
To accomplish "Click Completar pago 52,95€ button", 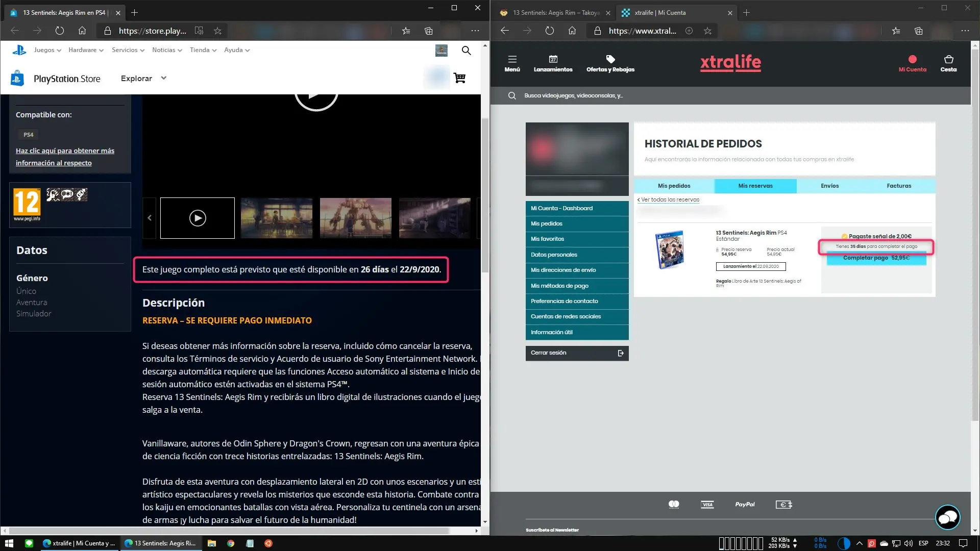I will [876, 258].
